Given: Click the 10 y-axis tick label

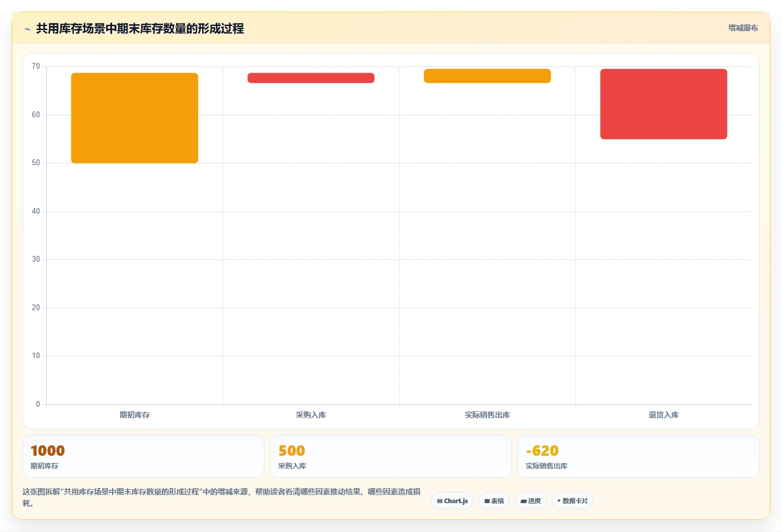Looking at the screenshot, I should (x=36, y=356).
